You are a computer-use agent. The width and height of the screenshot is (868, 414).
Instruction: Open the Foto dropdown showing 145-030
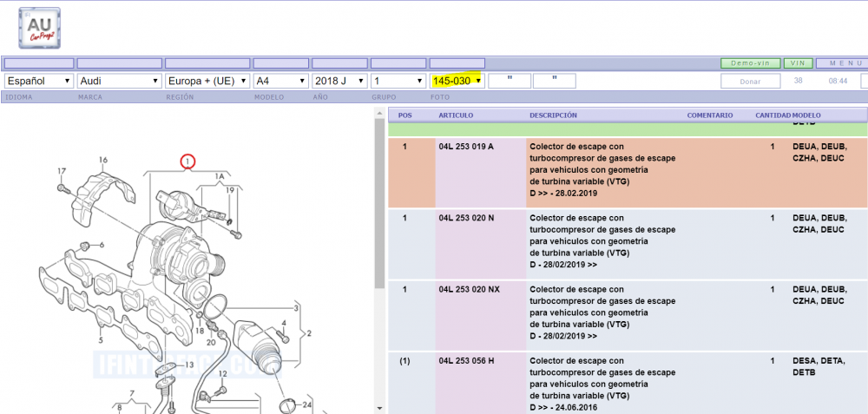pyautogui.click(x=457, y=81)
